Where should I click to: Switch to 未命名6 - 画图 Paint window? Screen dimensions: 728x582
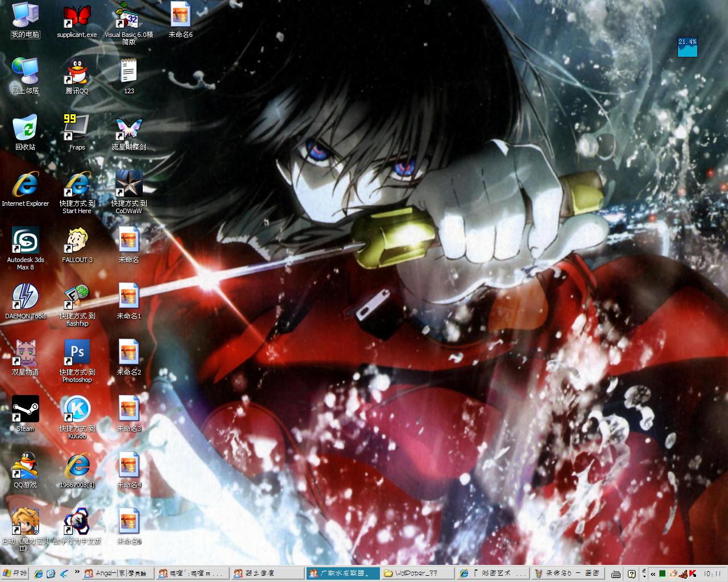(x=568, y=573)
